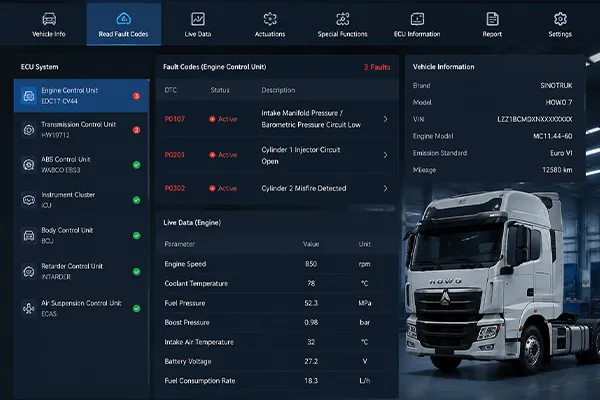Select ABS Control Unit in ECU list
This screenshot has width=600, height=400.
[x=81, y=165]
